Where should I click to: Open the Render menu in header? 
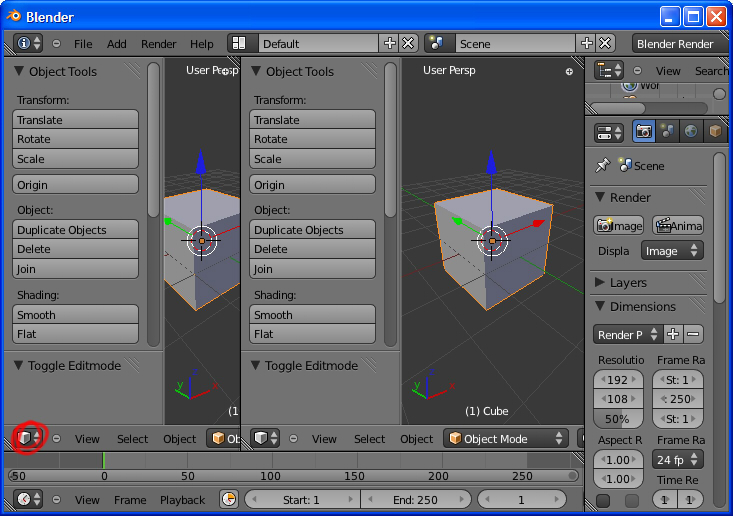pos(158,44)
